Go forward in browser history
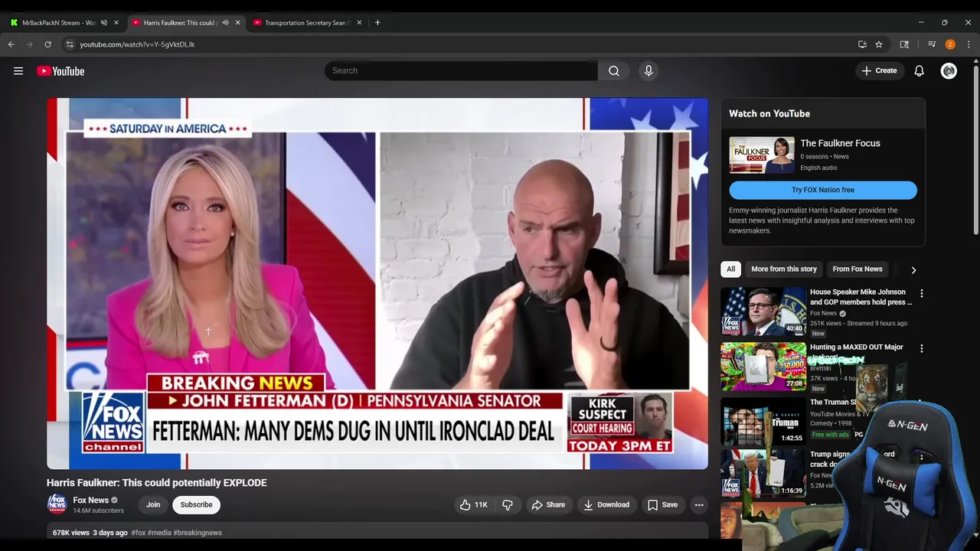Screen dimensions: 980x551 pos(30,44)
